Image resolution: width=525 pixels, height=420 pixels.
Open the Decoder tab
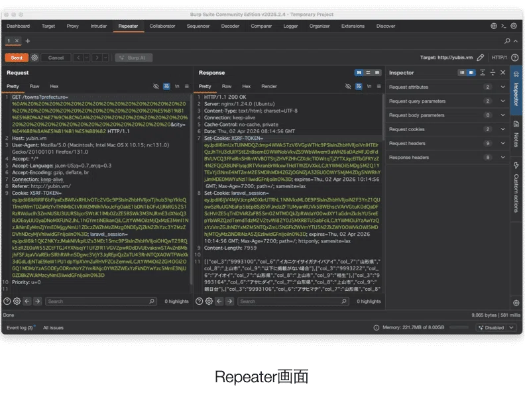pyautogui.click(x=230, y=26)
